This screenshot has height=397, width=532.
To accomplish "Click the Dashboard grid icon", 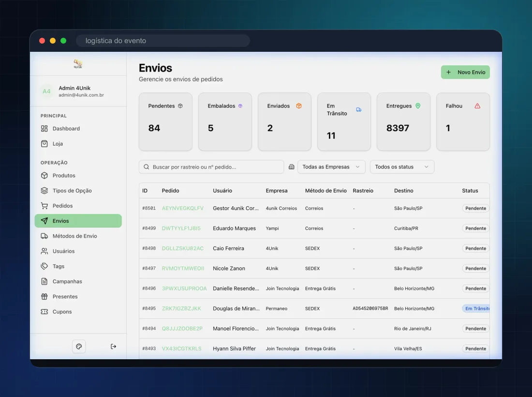I will pyautogui.click(x=44, y=128).
